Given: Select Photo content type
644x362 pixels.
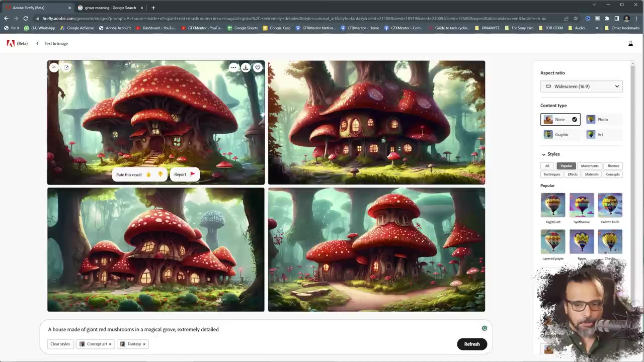Looking at the screenshot, I should (603, 120).
